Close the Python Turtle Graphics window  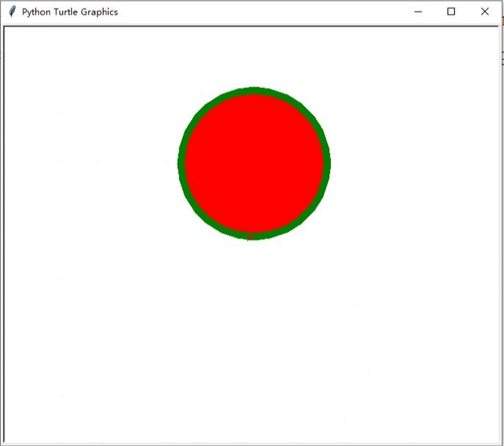pos(485,12)
